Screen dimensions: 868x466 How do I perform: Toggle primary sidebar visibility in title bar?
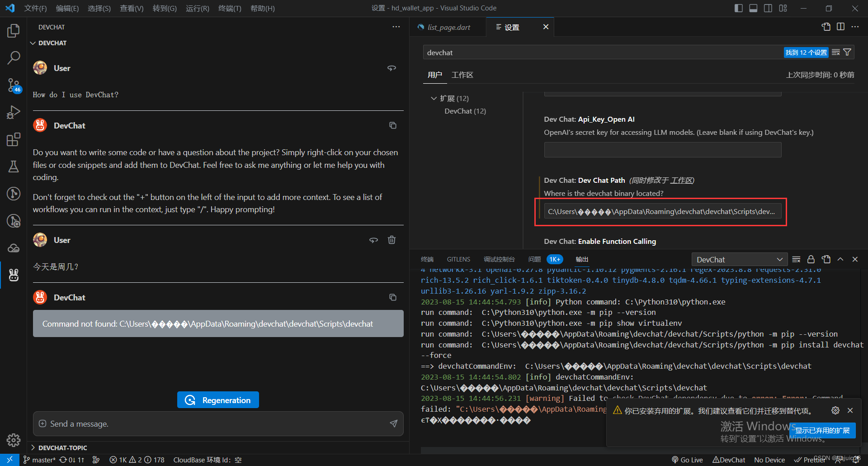(739, 8)
